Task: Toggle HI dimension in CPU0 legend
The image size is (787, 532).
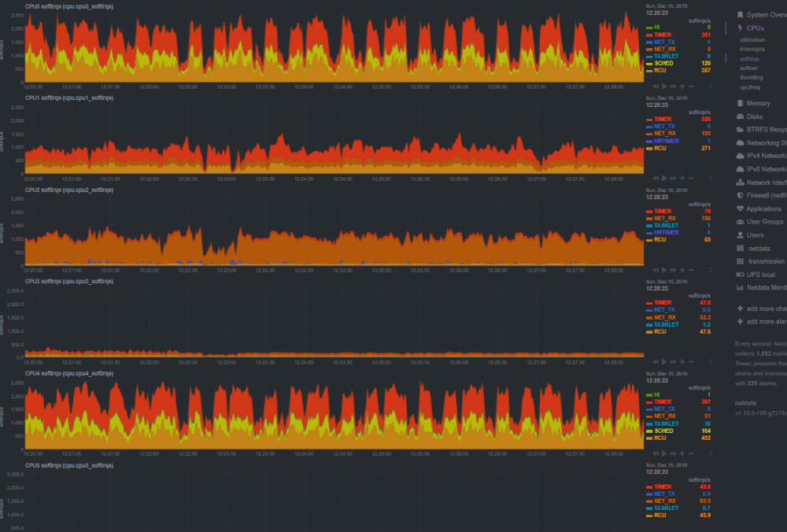Action: point(656,28)
